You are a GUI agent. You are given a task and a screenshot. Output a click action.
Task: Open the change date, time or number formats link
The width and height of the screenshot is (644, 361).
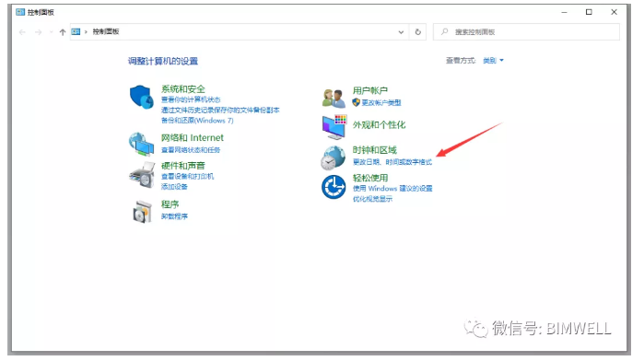coord(392,162)
